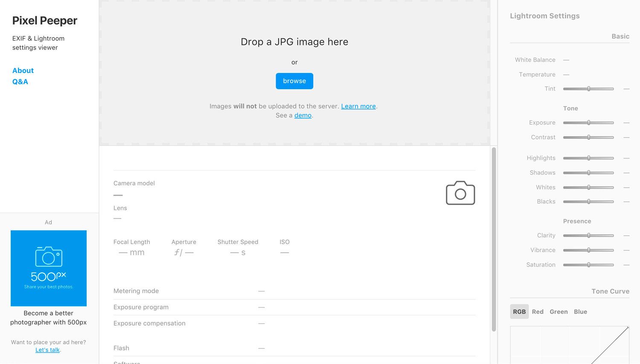Adjust the Exposure slider

click(x=588, y=122)
